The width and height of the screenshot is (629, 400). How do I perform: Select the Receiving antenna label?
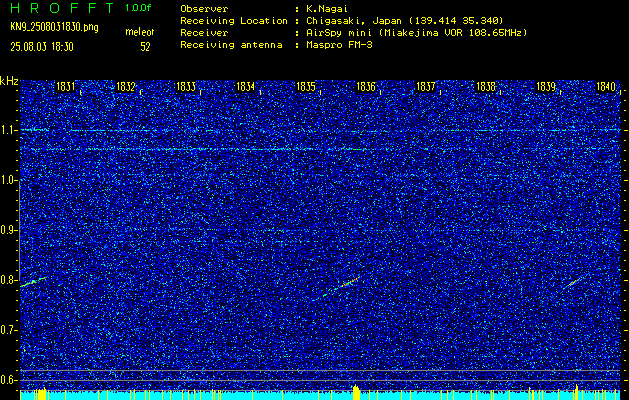point(231,45)
